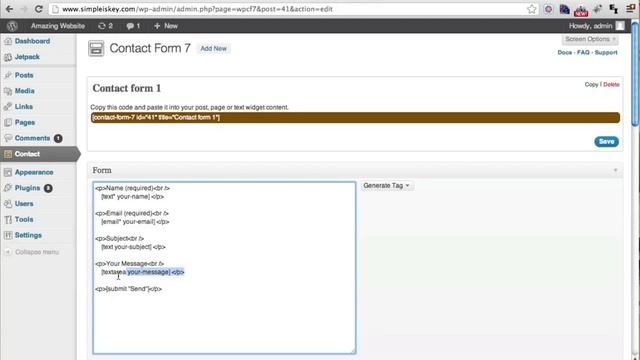Image resolution: width=640 pixels, height=360 pixels.
Task: Open Pages sidebar item
Action: point(24,122)
